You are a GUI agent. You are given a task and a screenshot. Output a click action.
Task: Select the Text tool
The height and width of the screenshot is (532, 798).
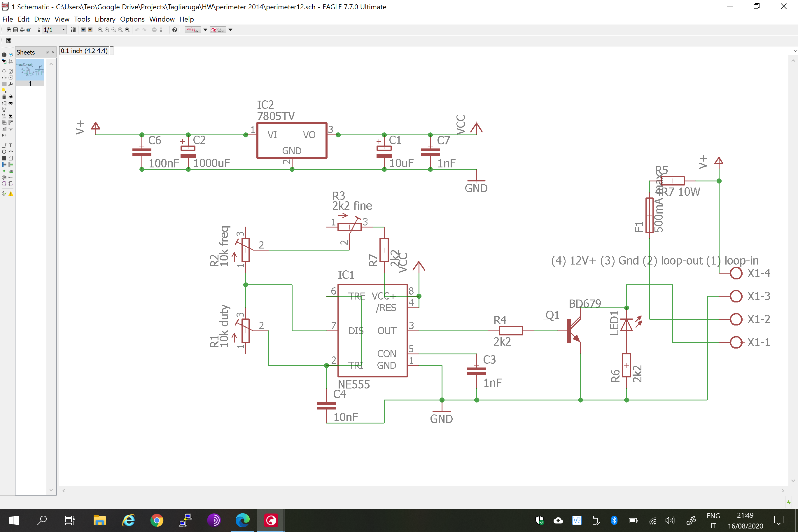point(10,145)
